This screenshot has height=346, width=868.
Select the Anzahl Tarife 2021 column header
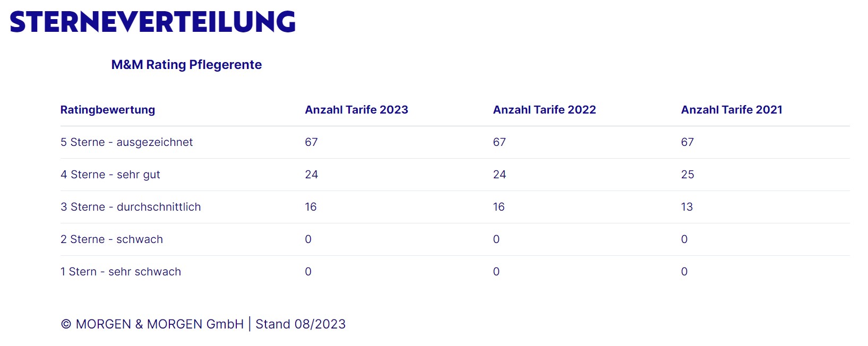[732, 110]
